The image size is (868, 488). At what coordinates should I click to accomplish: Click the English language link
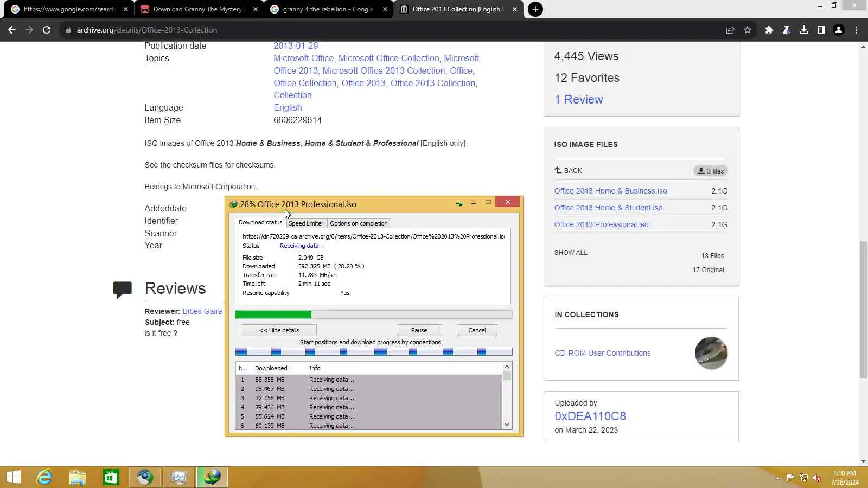click(288, 108)
